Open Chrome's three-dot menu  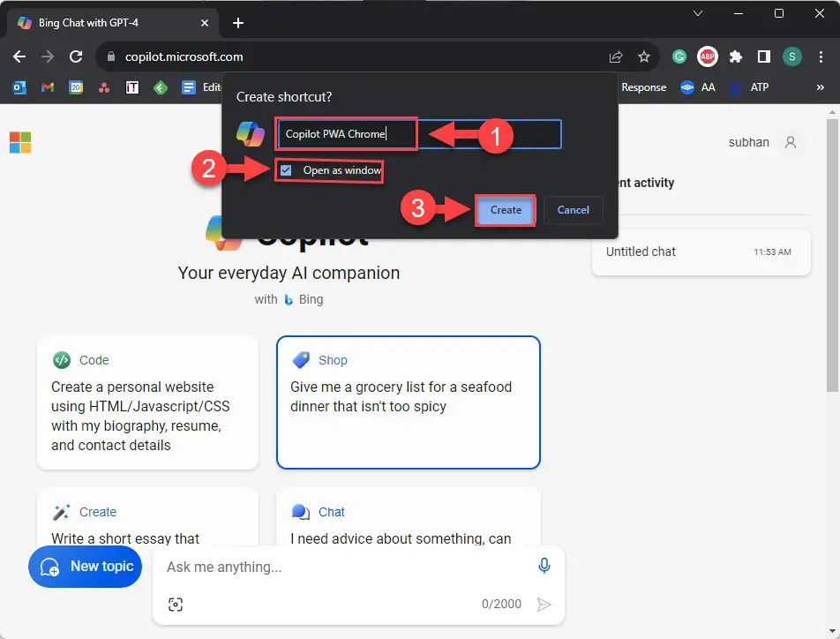point(821,56)
